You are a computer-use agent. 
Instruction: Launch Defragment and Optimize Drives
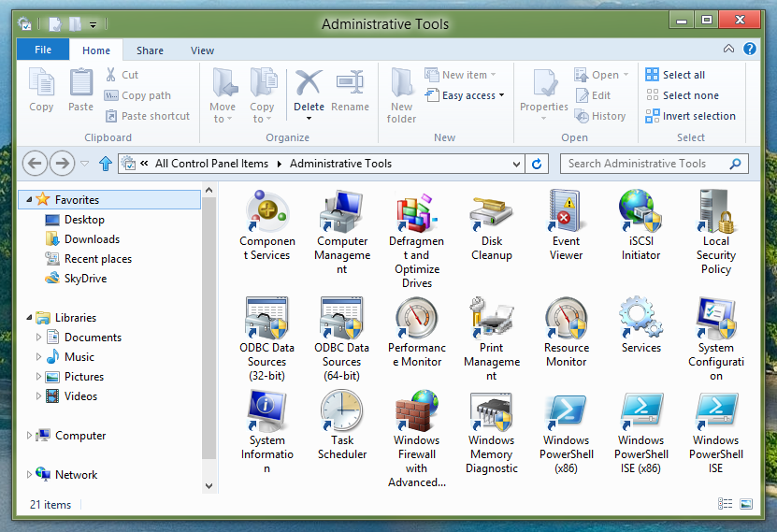[417, 239]
